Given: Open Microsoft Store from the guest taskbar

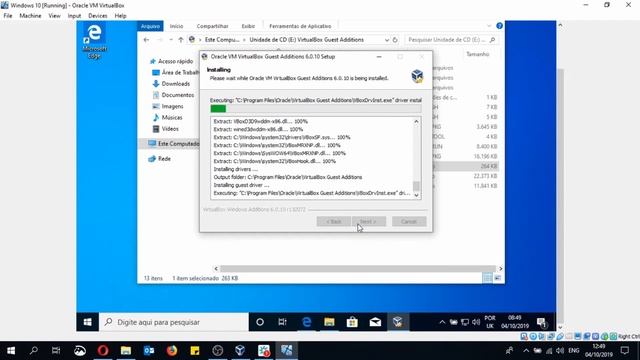Looking at the screenshot, I should [x=352, y=322].
